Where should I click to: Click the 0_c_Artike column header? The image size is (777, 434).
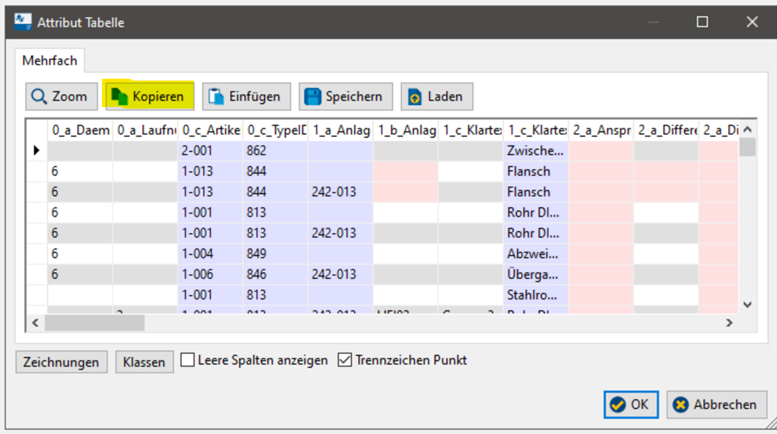coord(210,129)
